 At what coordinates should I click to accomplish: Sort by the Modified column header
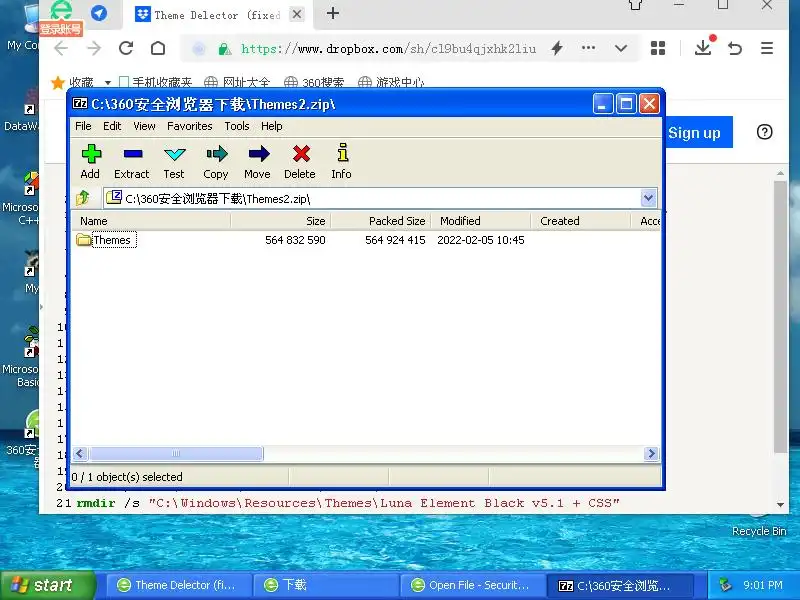coord(481,221)
